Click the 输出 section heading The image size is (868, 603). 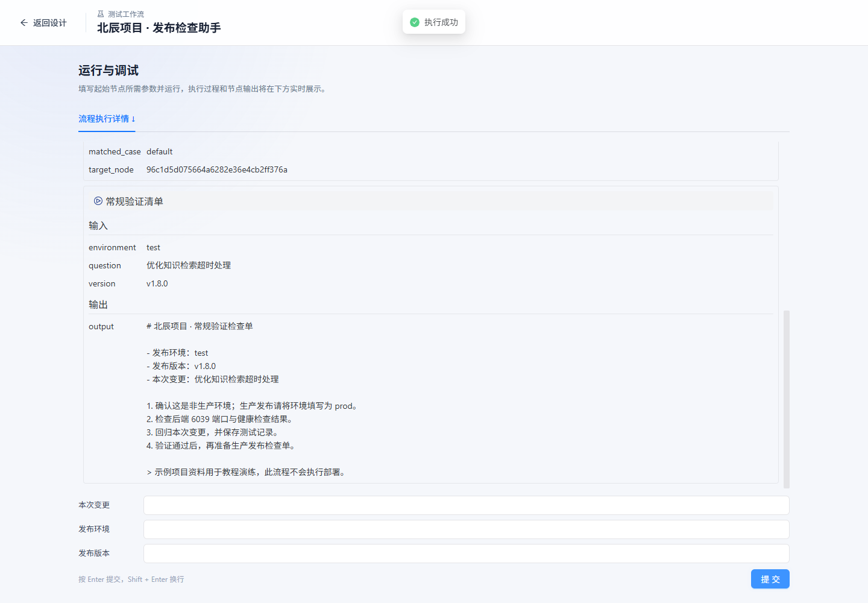click(98, 305)
